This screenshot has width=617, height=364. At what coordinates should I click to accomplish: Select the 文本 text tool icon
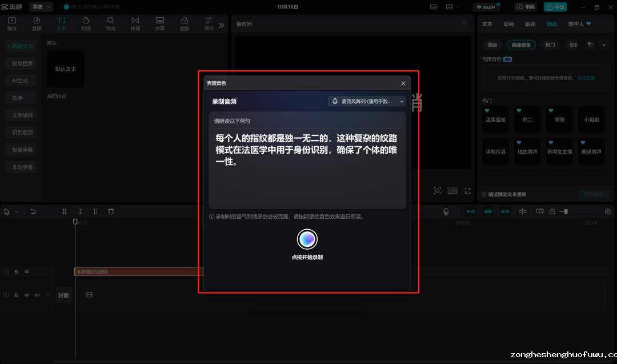[x=61, y=23]
